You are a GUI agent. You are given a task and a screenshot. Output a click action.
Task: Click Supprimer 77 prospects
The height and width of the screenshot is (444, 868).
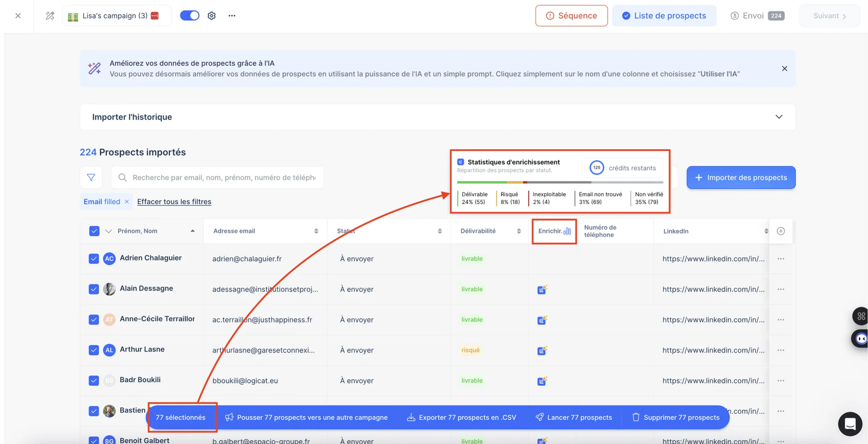point(676,417)
